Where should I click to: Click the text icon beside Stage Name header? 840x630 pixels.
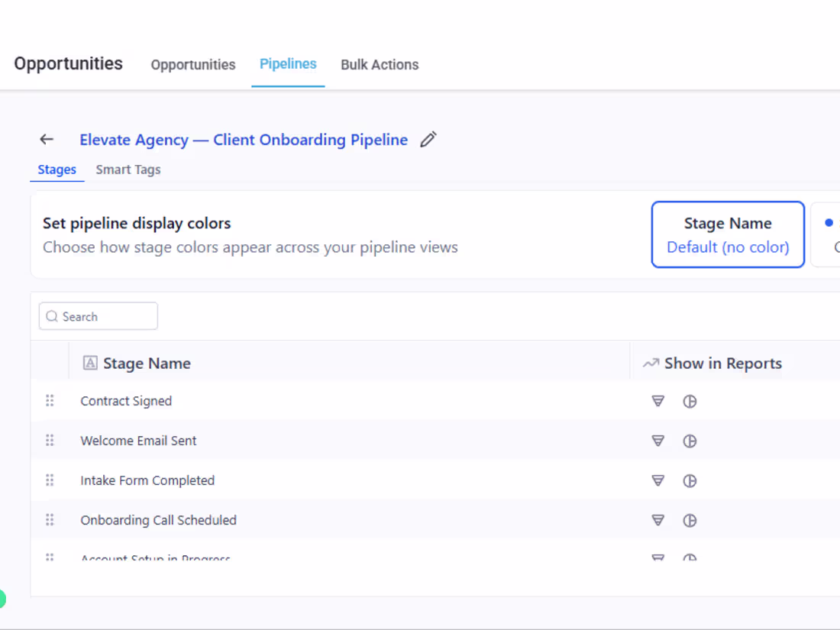(90, 363)
